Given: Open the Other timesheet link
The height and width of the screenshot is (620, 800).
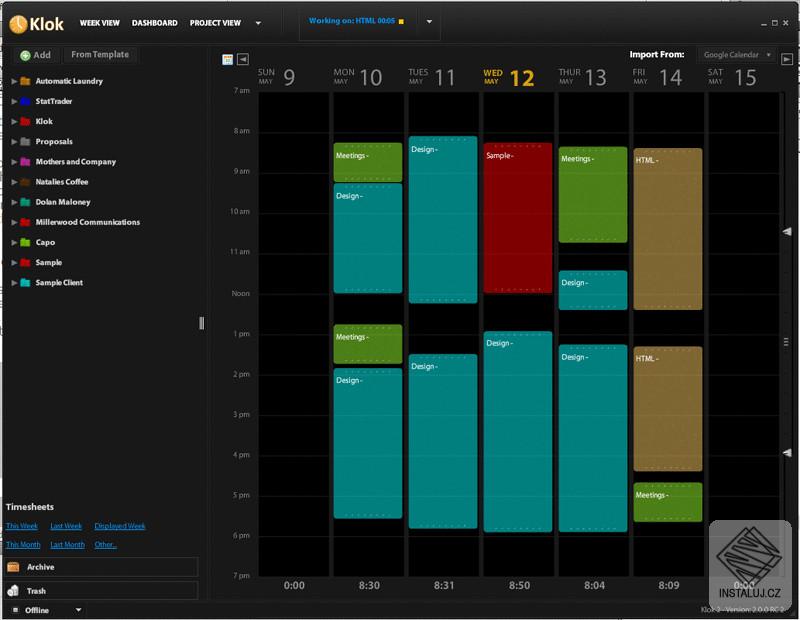Looking at the screenshot, I should (106, 544).
